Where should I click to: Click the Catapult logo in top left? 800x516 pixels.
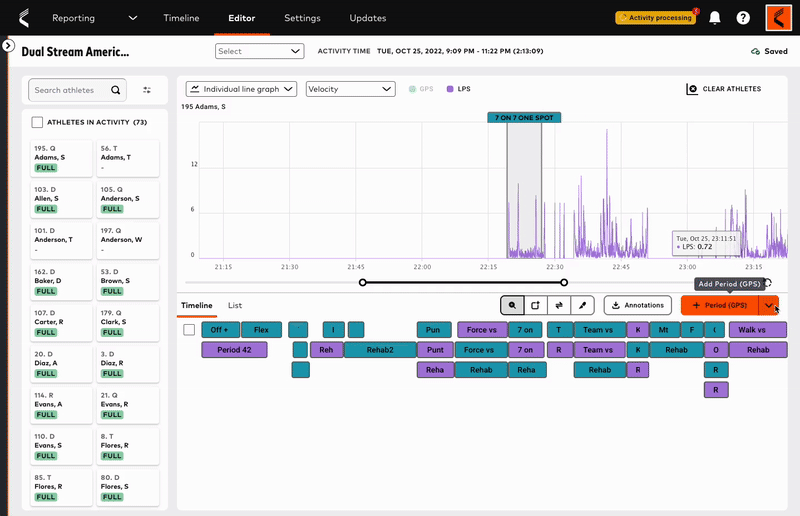pyautogui.click(x=23, y=18)
